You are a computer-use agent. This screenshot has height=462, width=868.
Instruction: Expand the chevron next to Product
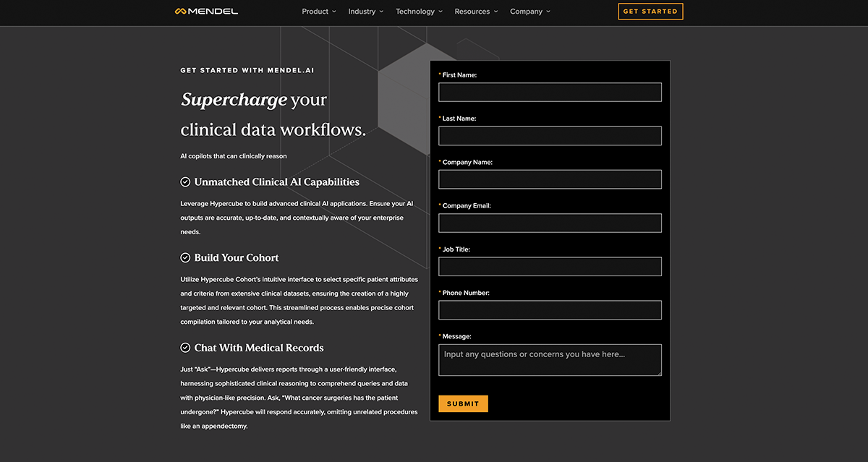pos(334,12)
